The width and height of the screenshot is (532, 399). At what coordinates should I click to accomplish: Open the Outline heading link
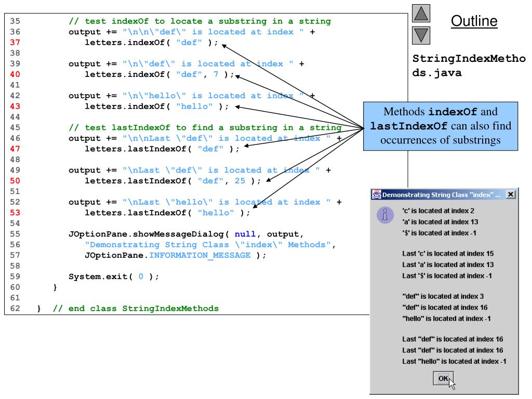click(x=474, y=21)
